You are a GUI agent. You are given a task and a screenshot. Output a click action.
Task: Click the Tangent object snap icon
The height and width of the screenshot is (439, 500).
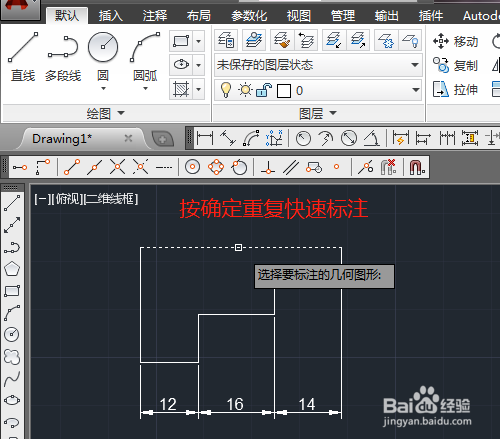coord(239,167)
